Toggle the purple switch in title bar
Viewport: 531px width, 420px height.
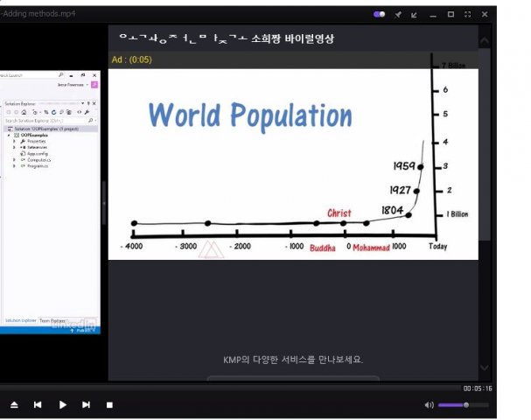(x=379, y=14)
